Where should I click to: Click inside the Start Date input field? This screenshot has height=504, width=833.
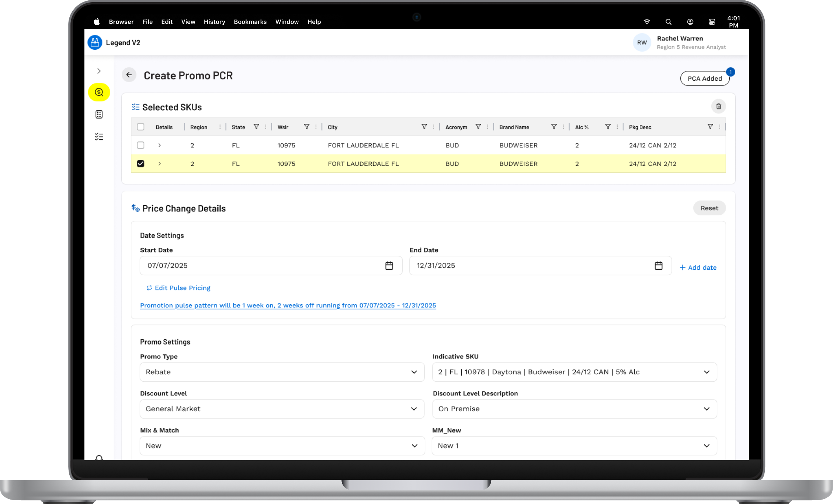pos(258,265)
